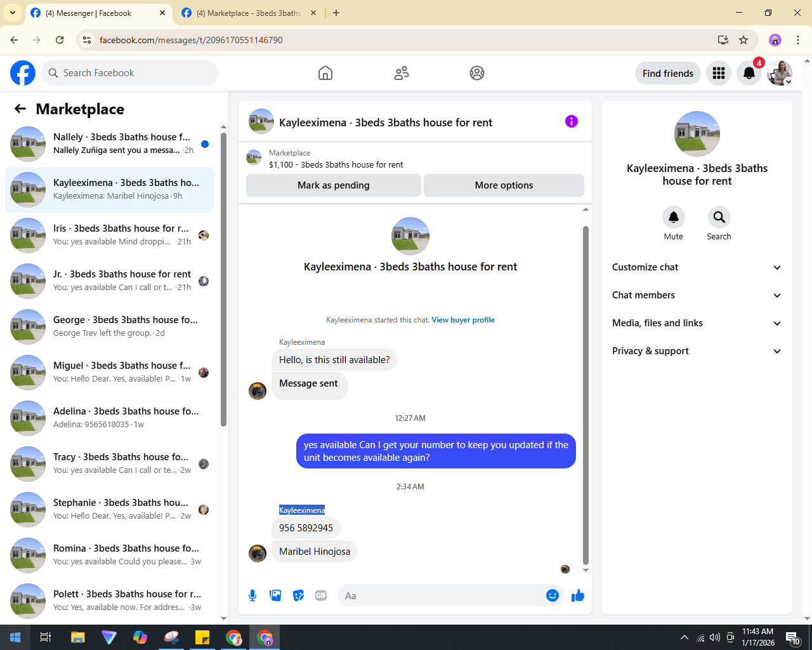The height and width of the screenshot is (650, 812).
Task: Switch to the Marketplace 3beds 3baths tab
Action: (249, 13)
